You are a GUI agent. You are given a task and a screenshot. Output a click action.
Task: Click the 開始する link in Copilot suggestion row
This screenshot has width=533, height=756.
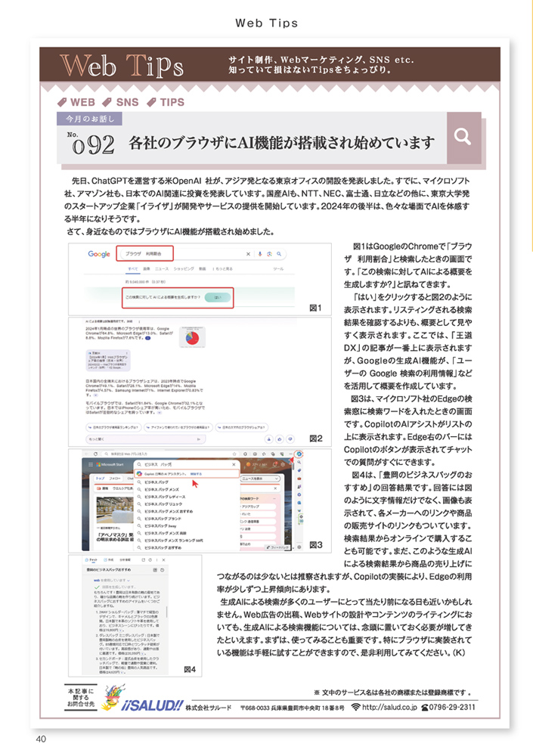[x=196, y=474]
